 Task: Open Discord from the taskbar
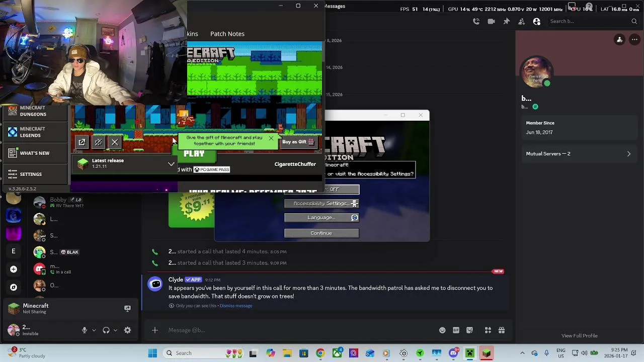point(453,353)
